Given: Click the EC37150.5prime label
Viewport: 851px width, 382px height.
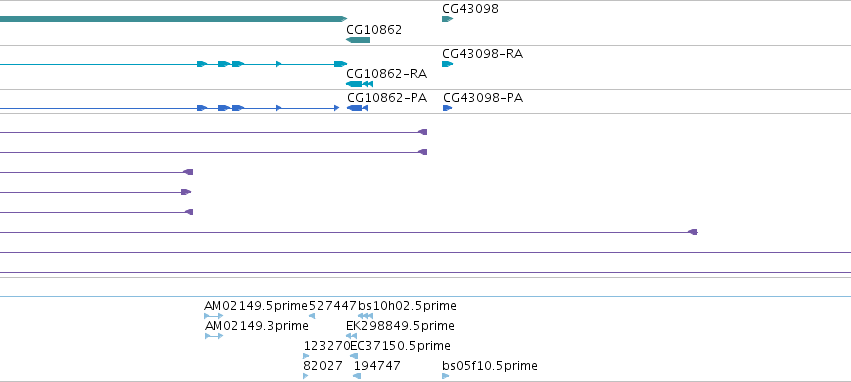Looking at the screenshot, I should click(x=400, y=346).
